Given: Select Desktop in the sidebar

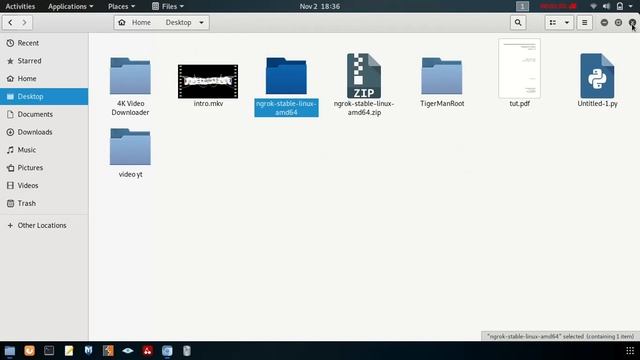Looking at the screenshot, I should (x=44, y=96).
